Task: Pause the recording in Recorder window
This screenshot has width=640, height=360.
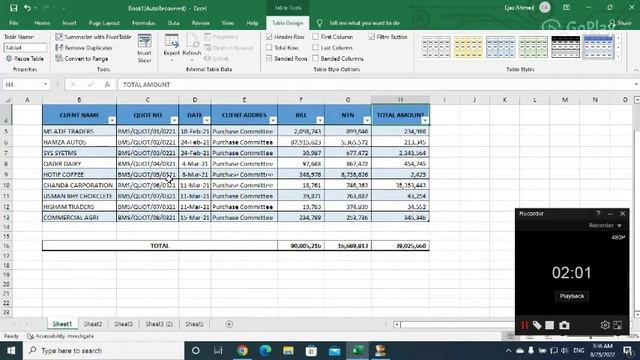Action: click(524, 325)
